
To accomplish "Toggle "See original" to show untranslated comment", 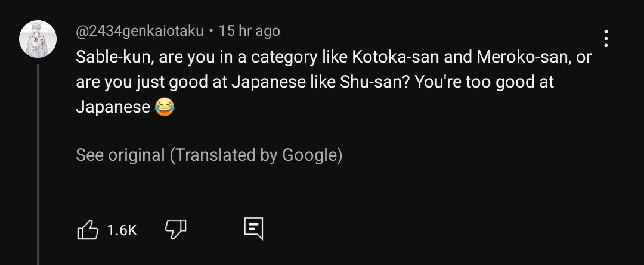I will point(120,155).
